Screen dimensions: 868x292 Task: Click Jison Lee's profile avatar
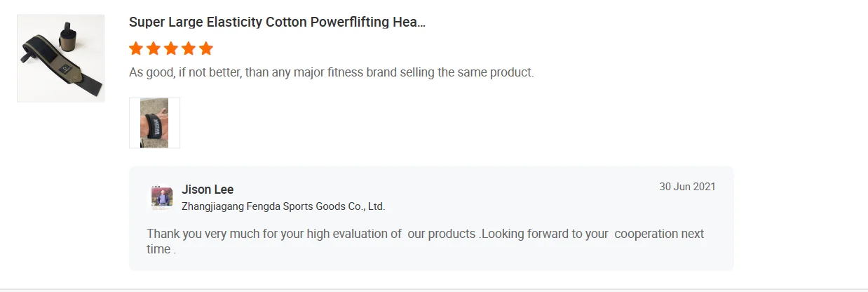click(162, 197)
